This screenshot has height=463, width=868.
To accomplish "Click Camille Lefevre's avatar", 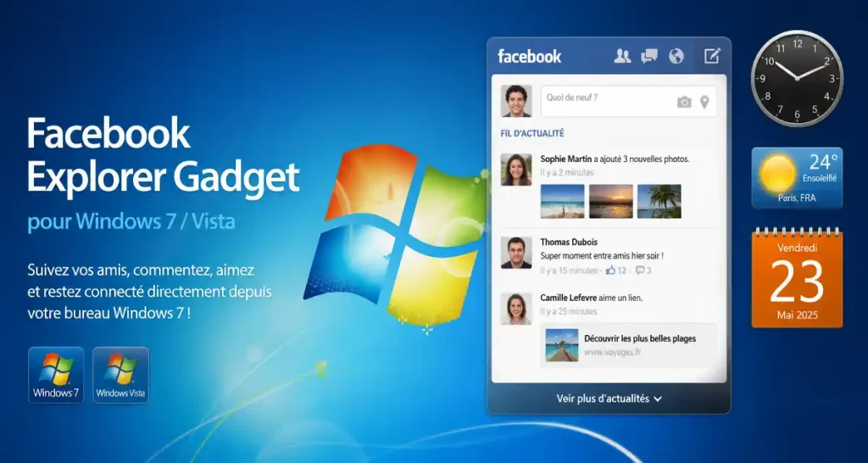I will coord(516,309).
